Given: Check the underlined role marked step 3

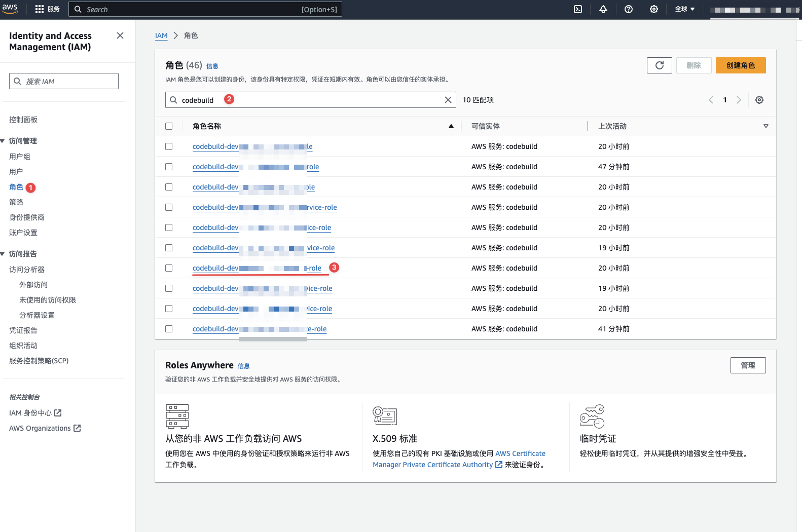Looking at the screenshot, I should pos(169,268).
